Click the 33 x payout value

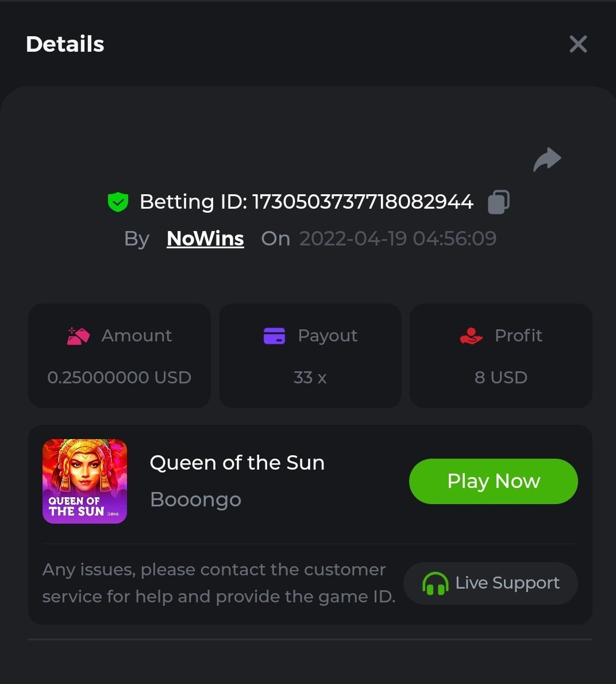(310, 378)
